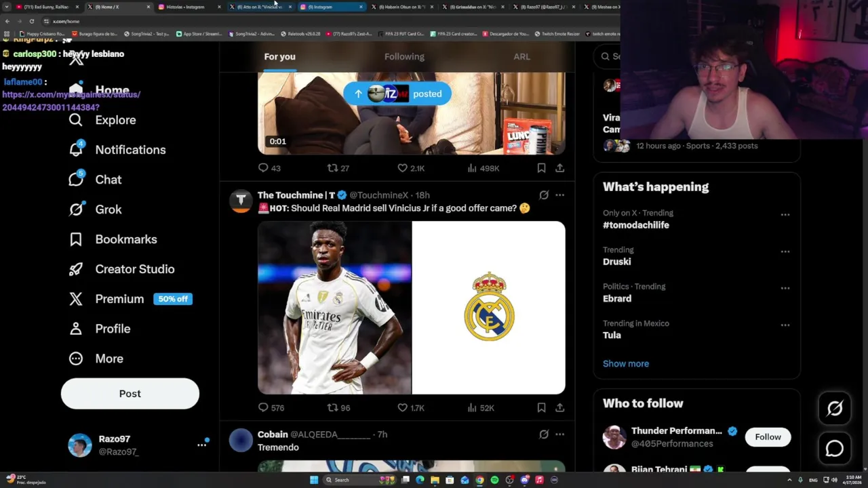Open account menu next to Razo97
This screenshot has width=868, height=488.
tap(201, 445)
